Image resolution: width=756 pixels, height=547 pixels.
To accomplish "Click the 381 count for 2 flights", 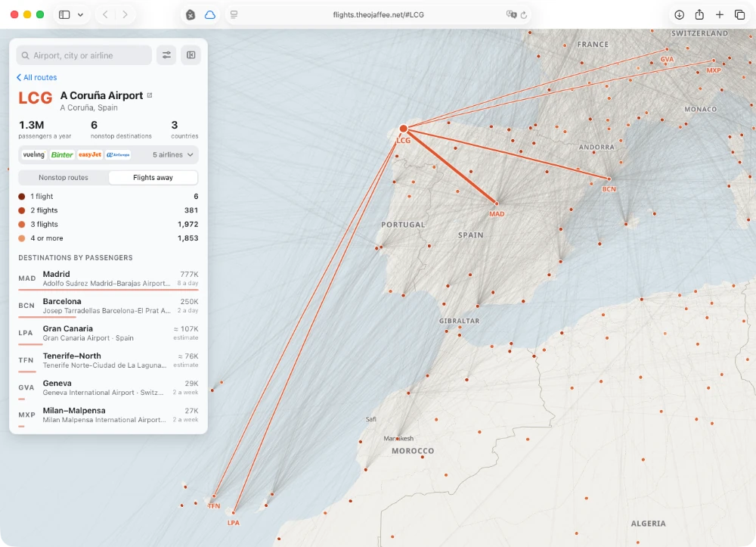I will 191,210.
